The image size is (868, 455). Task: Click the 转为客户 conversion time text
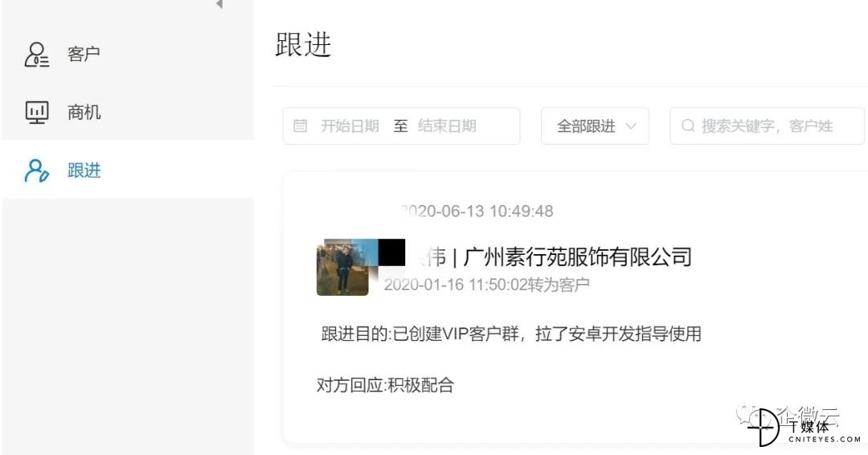point(486,285)
